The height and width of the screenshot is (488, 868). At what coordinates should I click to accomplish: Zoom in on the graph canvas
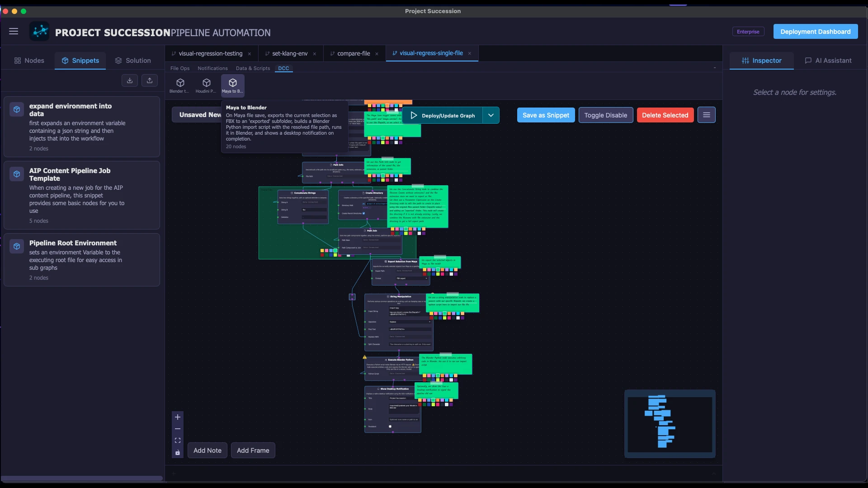[178, 417]
